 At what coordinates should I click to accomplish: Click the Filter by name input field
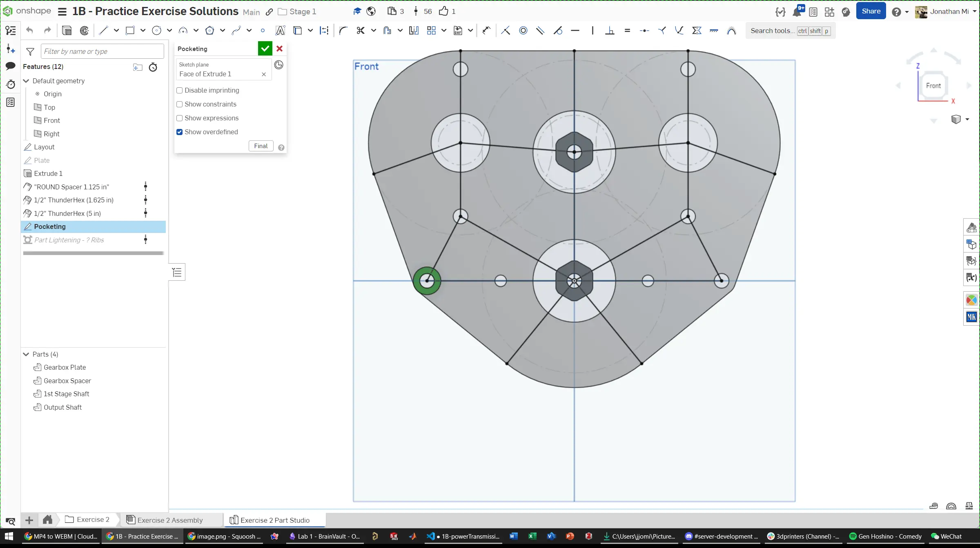coord(102,51)
